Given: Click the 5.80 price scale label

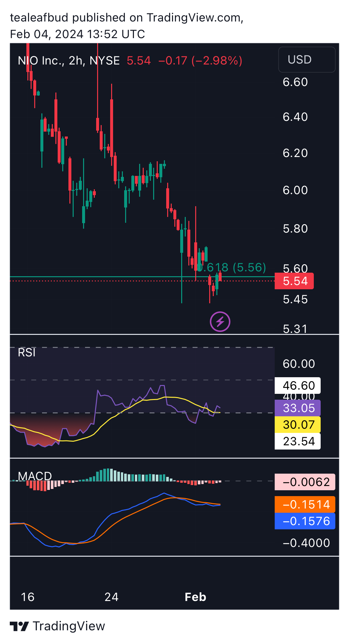Looking at the screenshot, I should [295, 229].
